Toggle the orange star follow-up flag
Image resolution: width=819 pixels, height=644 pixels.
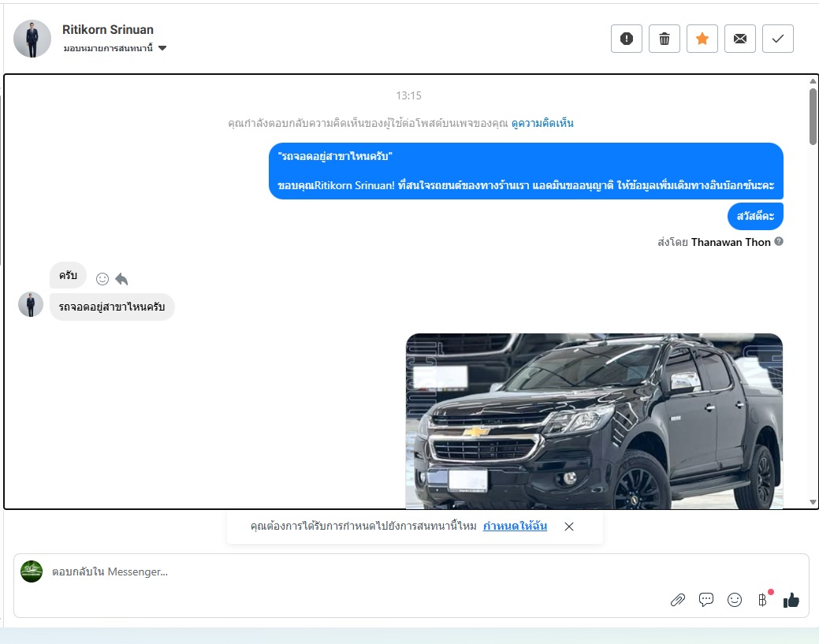click(702, 39)
